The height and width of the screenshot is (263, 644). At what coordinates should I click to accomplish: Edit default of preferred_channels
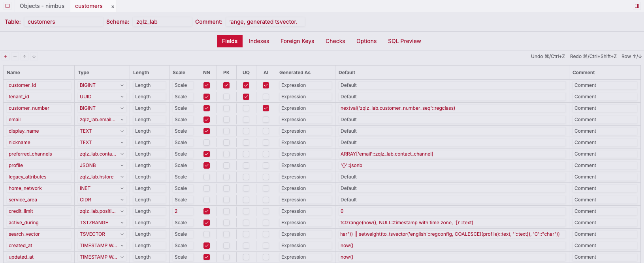pyautogui.click(x=452, y=154)
